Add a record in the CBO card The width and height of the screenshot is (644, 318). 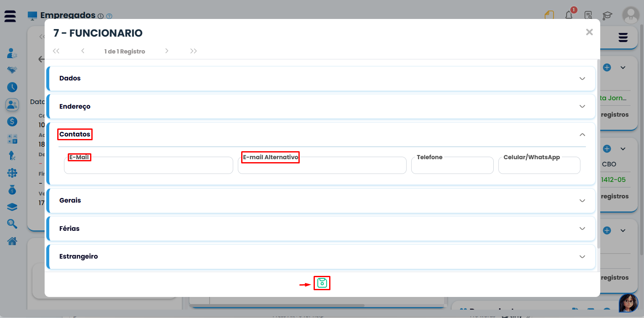(607, 149)
